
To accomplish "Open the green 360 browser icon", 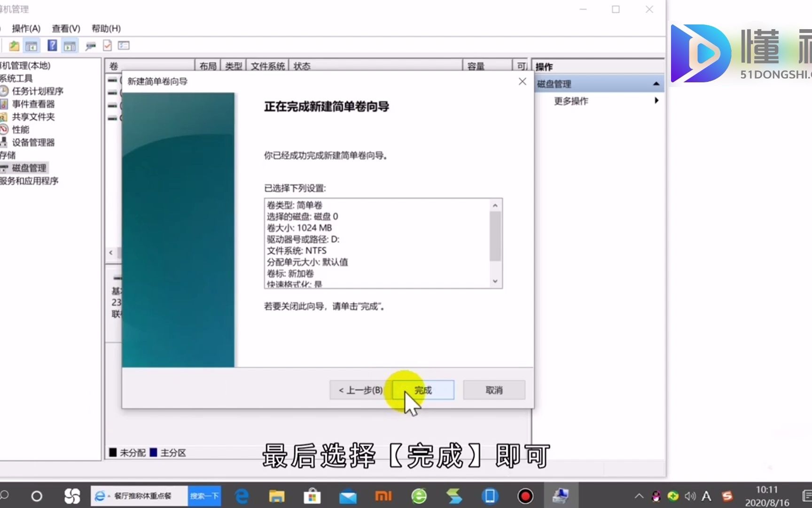I will tap(419, 496).
